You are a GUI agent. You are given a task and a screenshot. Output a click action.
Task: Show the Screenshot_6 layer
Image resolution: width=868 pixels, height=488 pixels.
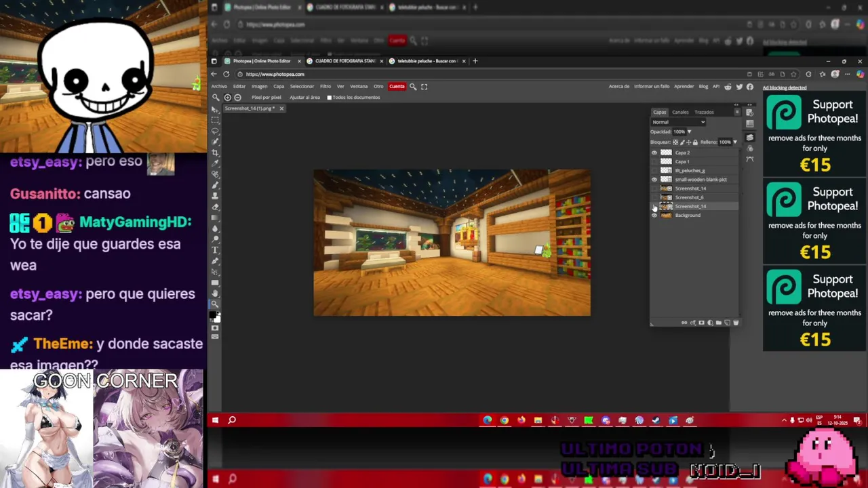click(654, 197)
